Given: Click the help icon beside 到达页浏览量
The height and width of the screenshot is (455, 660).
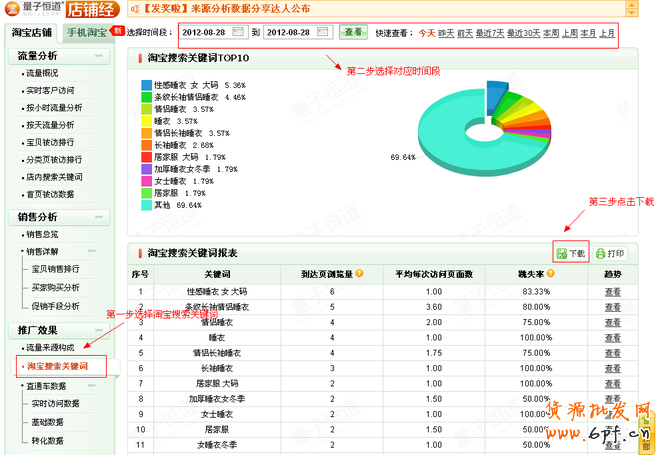Looking at the screenshot, I should coord(359,273).
